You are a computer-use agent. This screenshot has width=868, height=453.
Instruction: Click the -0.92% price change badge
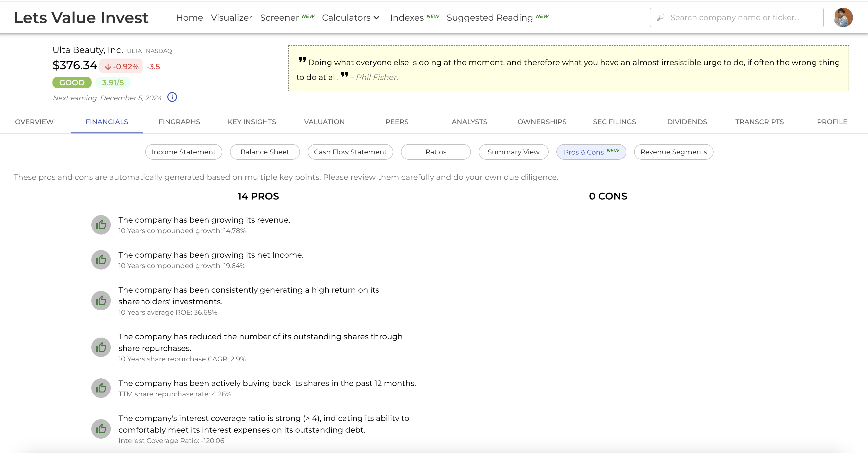[121, 66]
